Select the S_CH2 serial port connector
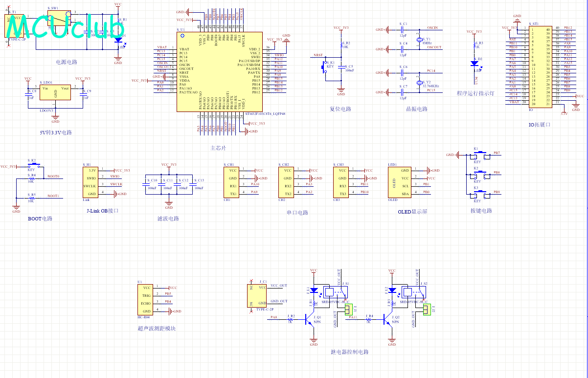 (x=287, y=182)
